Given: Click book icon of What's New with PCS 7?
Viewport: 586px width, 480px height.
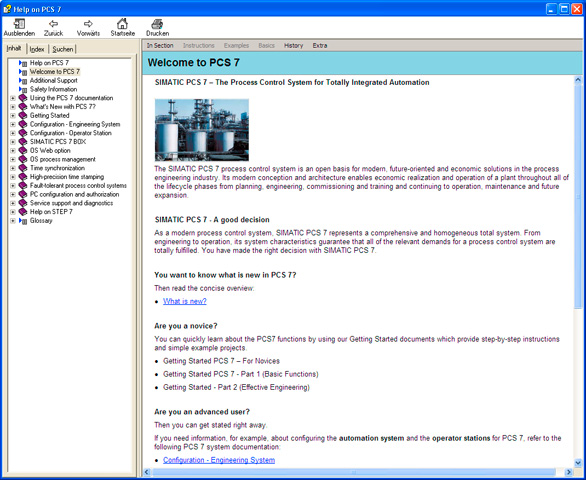Looking at the screenshot, I should tap(23, 107).
